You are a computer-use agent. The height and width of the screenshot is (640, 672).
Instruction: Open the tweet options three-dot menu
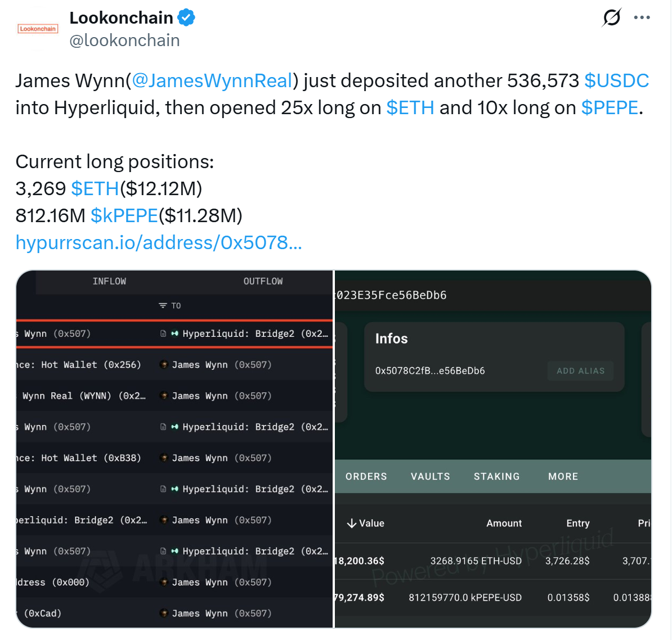coord(642,17)
